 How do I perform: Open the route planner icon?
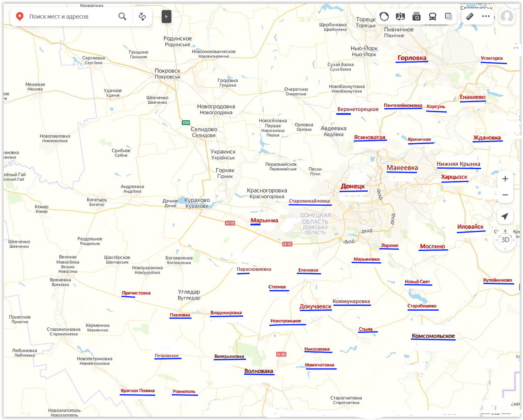(x=143, y=17)
